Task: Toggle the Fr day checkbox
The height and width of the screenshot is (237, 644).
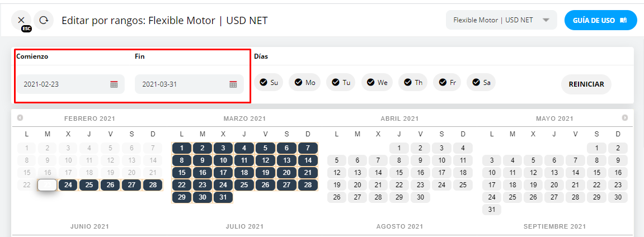Action: (x=448, y=83)
